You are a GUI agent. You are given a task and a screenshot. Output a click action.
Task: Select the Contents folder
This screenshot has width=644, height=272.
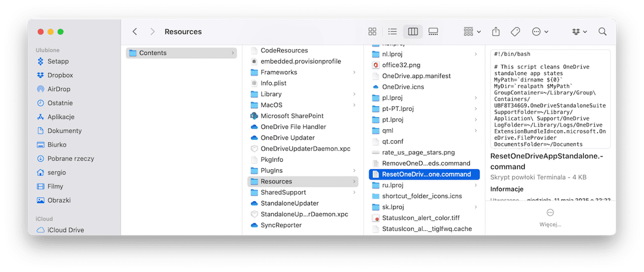coord(181,53)
